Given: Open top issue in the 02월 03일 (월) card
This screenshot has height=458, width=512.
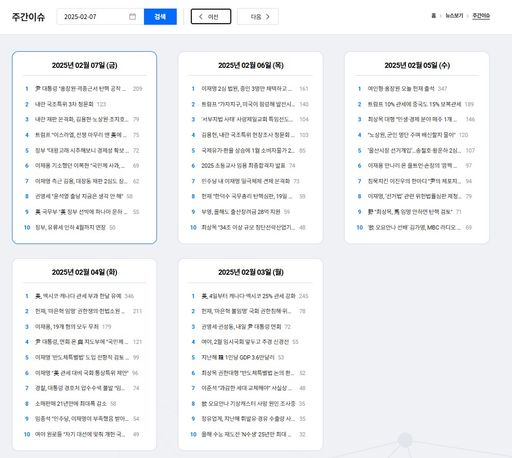Looking at the screenshot, I should [x=248, y=296].
